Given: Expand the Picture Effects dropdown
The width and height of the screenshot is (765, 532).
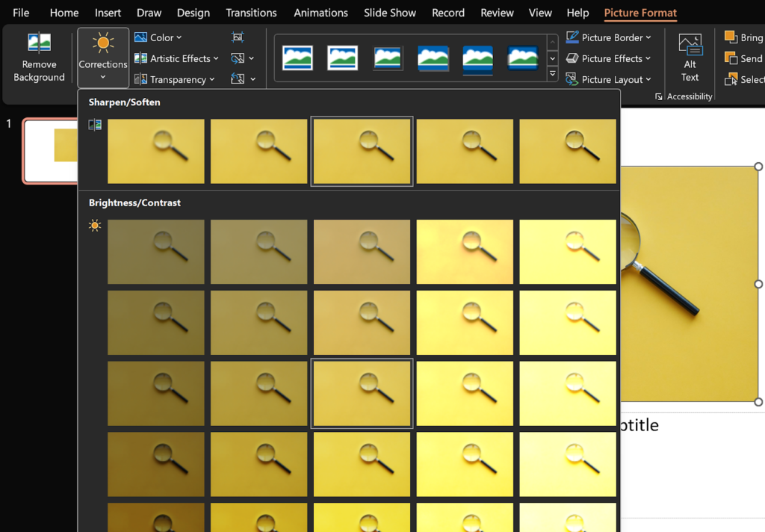Looking at the screenshot, I should 609,58.
